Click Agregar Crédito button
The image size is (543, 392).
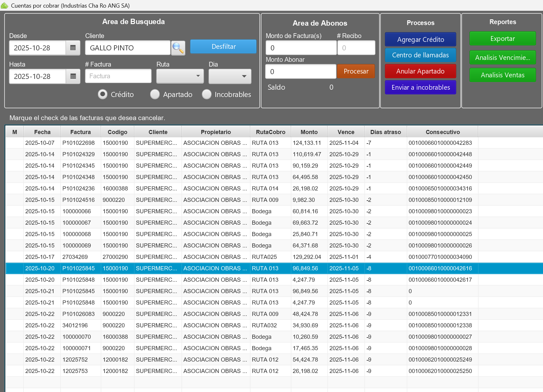(x=420, y=40)
